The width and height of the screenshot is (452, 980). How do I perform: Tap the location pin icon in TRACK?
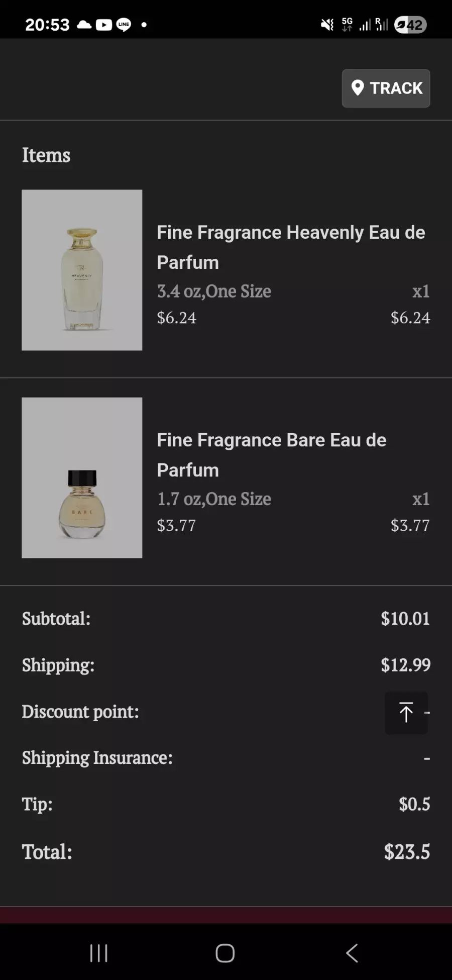click(x=358, y=88)
